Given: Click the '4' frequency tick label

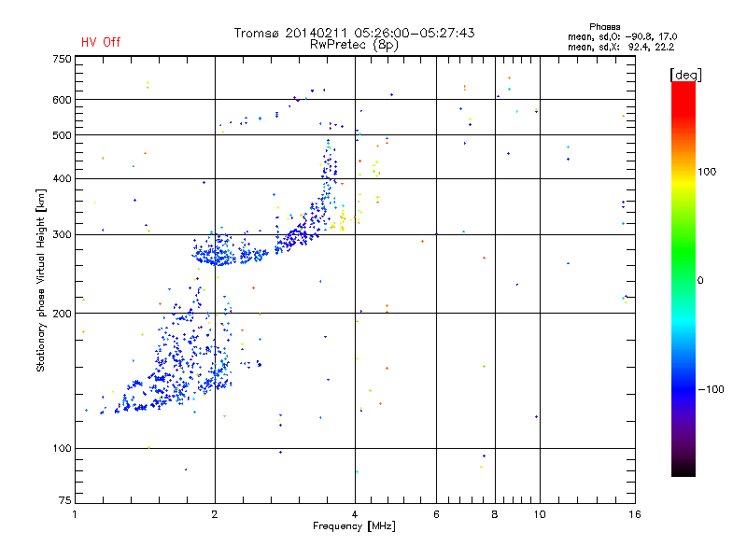Looking at the screenshot, I should coord(355,514).
